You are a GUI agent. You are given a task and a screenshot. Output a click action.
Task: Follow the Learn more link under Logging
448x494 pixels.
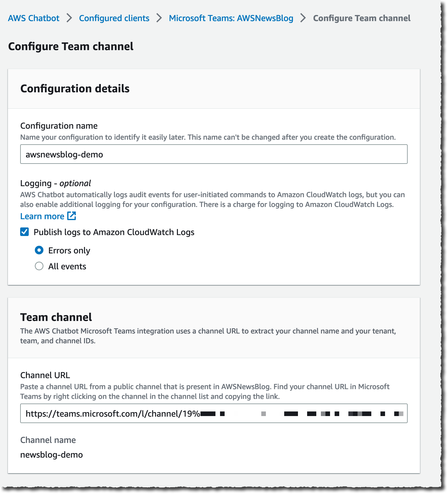point(42,216)
